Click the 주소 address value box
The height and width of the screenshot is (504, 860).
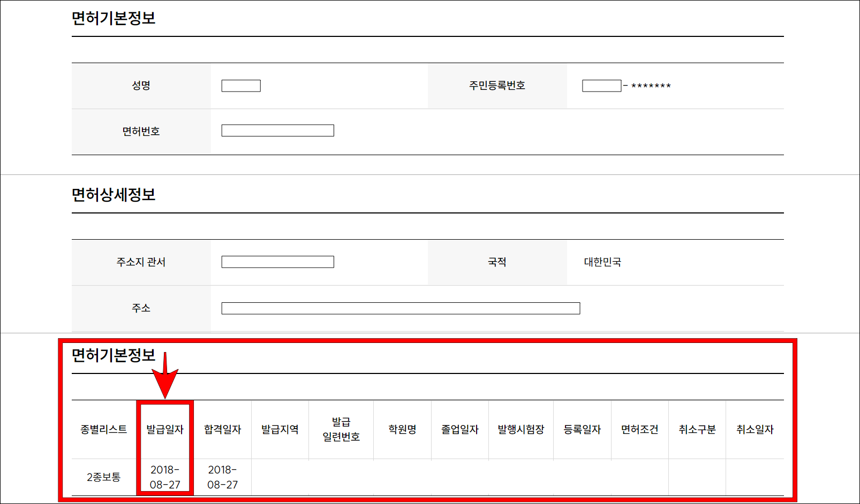point(401,308)
